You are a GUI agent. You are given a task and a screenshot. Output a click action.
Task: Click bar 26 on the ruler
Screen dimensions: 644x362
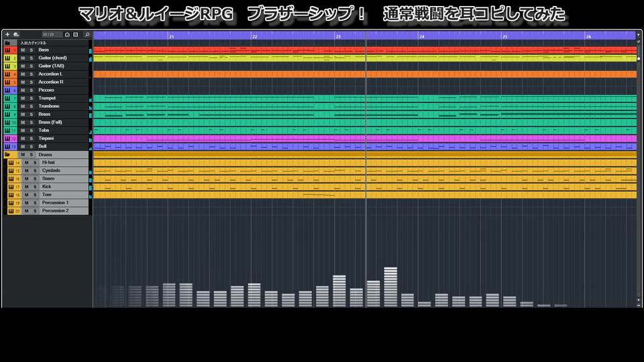tap(588, 36)
